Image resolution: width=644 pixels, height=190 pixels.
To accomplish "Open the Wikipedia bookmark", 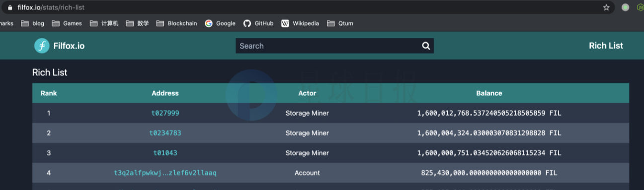I will (x=300, y=23).
